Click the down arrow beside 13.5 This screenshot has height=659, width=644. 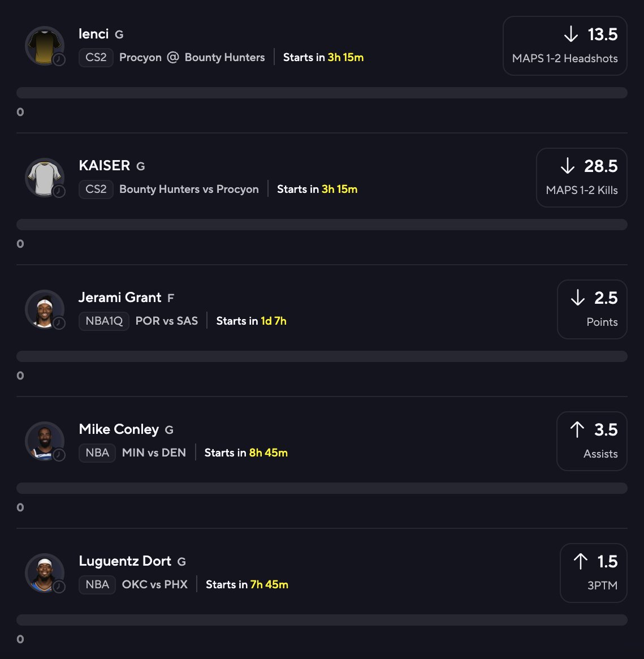[x=571, y=35]
